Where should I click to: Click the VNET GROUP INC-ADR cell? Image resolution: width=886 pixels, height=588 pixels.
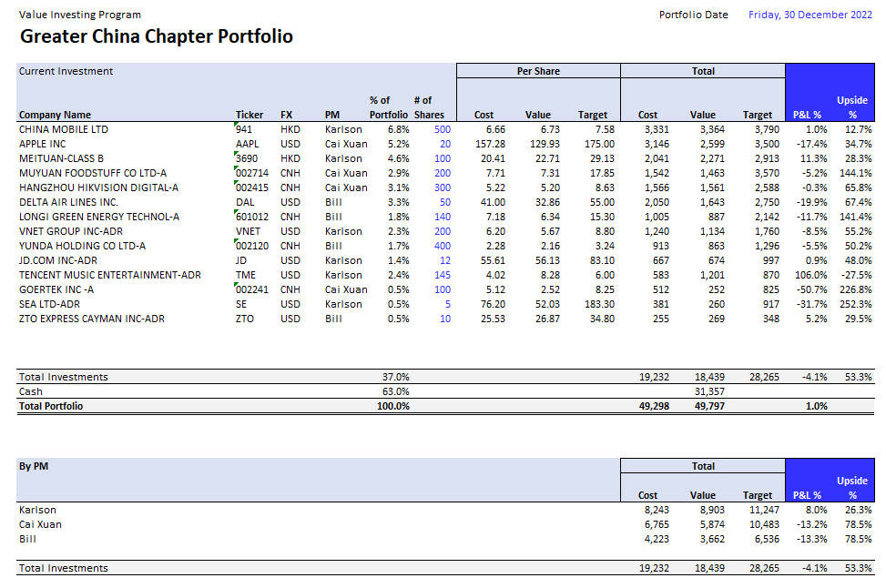[x=71, y=231]
